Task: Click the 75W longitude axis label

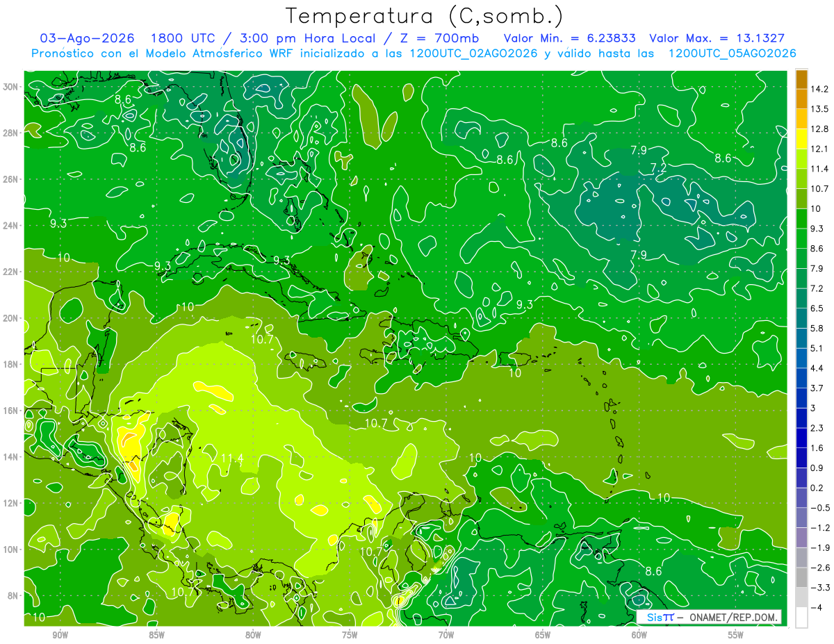Action: click(x=350, y=635)
